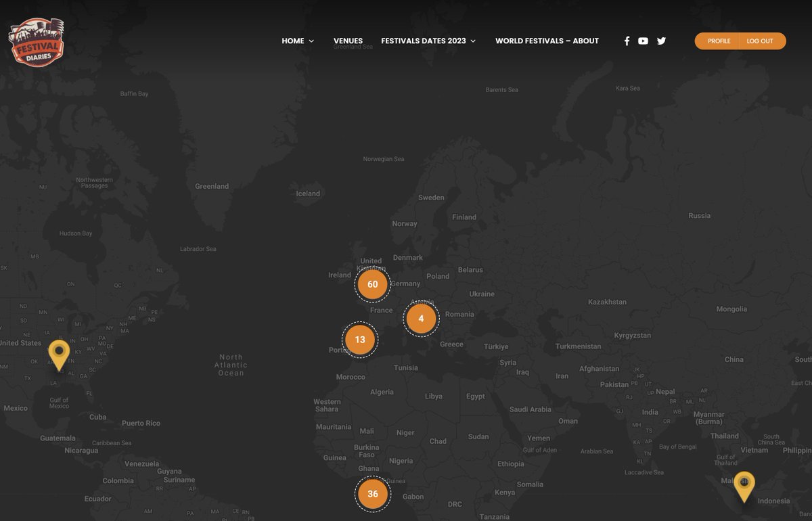Click the orange PROFILE pill control
Screen dimensions: 812x521
pyautogui.click(x=717, y=41)
